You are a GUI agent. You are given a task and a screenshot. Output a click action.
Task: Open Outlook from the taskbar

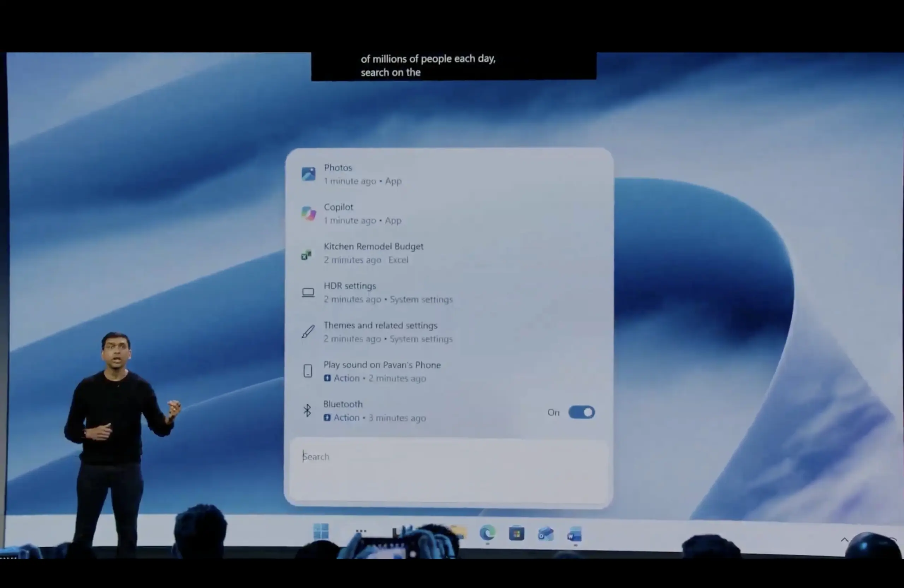(x=546, y=534)
